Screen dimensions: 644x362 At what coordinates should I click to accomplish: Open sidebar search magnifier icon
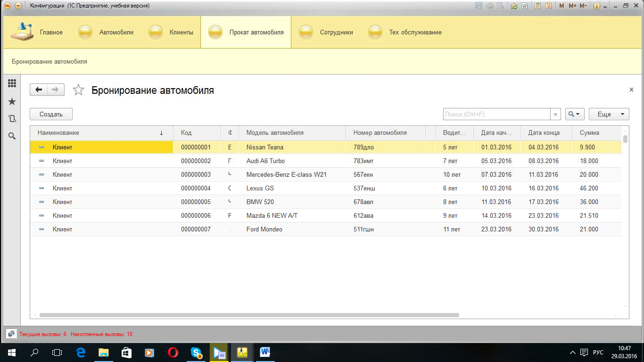12,136
